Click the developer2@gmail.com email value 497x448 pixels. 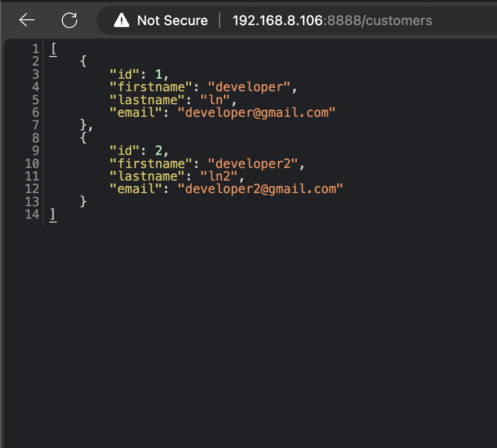[x=261, y=189]
